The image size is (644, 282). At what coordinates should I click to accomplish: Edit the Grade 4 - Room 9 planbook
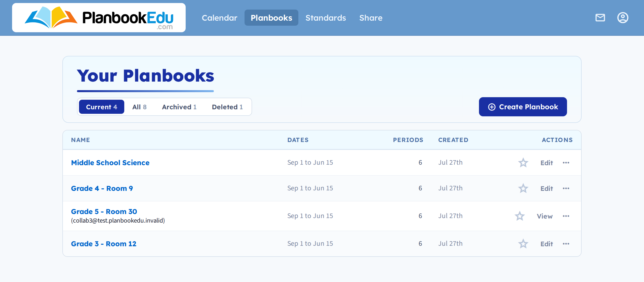pos(546,188)
